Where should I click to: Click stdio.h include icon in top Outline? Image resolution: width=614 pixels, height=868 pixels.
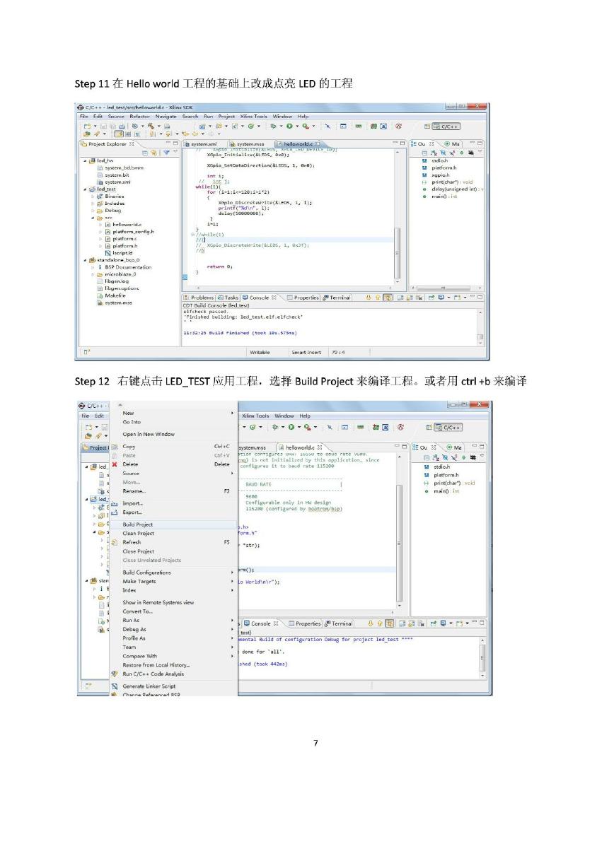(x=424, y=161)
